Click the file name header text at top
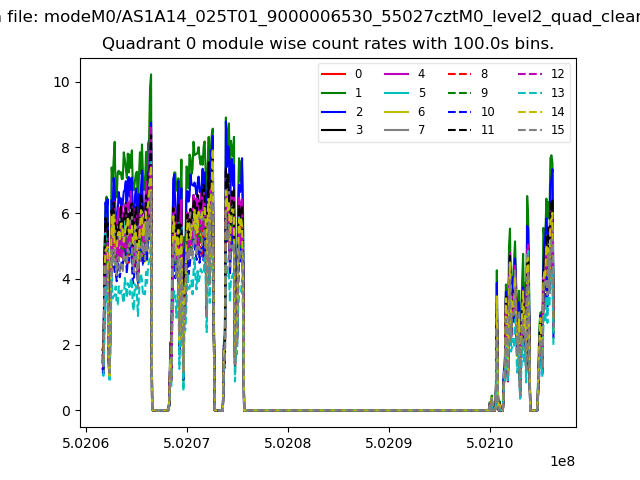This screenshot has height=480, width=640. pos(320,15)
